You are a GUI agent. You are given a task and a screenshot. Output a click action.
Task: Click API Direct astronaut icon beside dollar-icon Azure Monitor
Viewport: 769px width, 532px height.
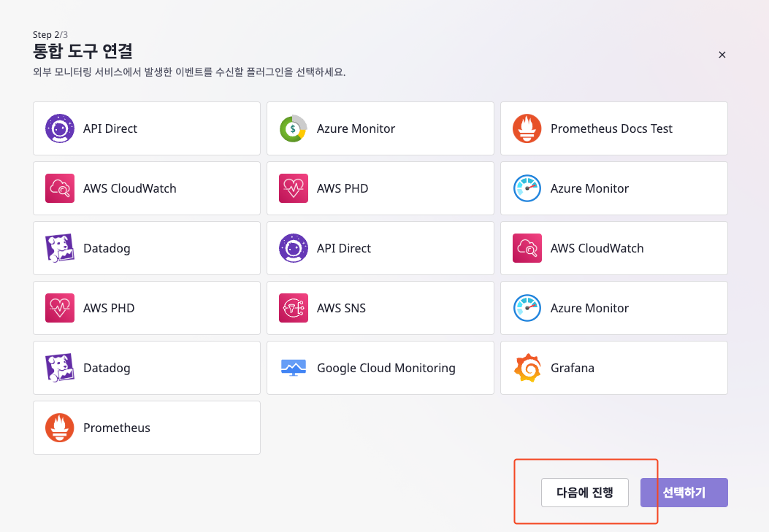pyautogui.click(x=60, y=128)
